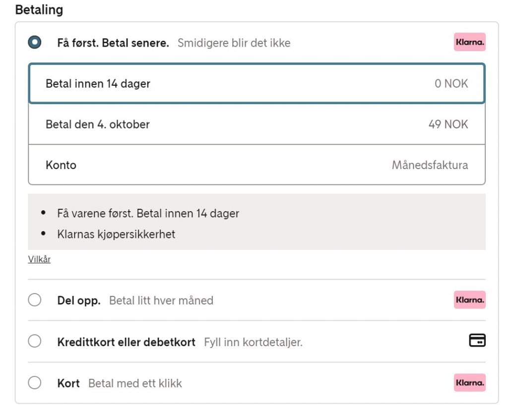
Task: Choose Betal innen 14 dager option
Action: coord(98,83)
